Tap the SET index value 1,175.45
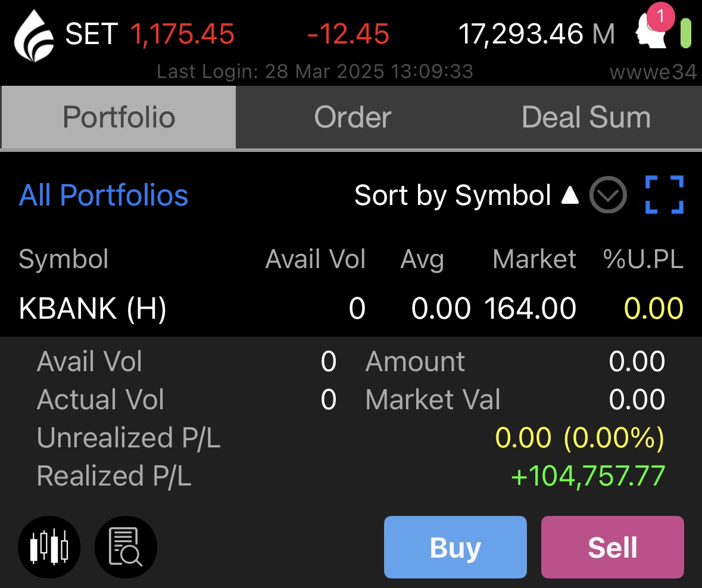The height and width of the screenshot is (588, 702). (182, 34)
